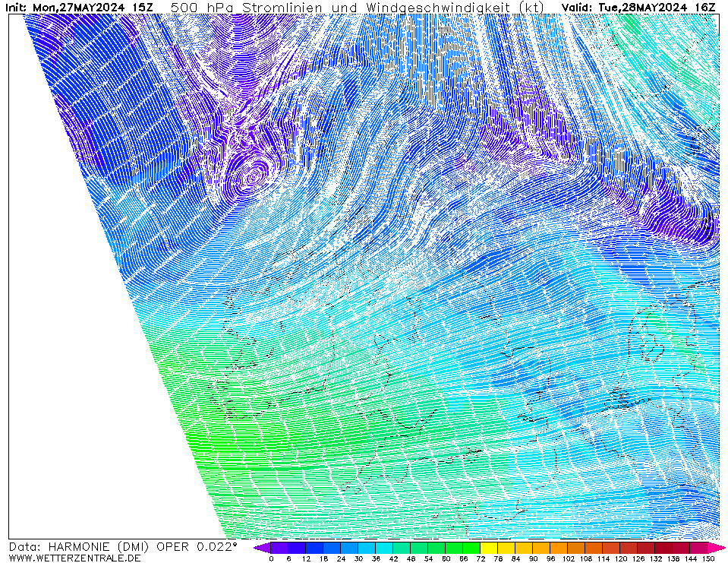Click the Init Mon,27MAY2024 15Z text

(x=79, y=8)
